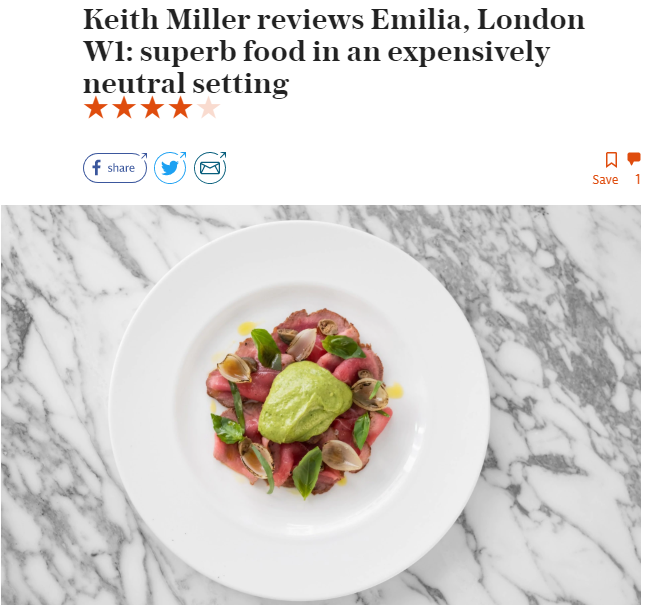Select the fourth orange rating star
Image resolution: width=651 pixels, height=612 pixels.
(183, 109)
